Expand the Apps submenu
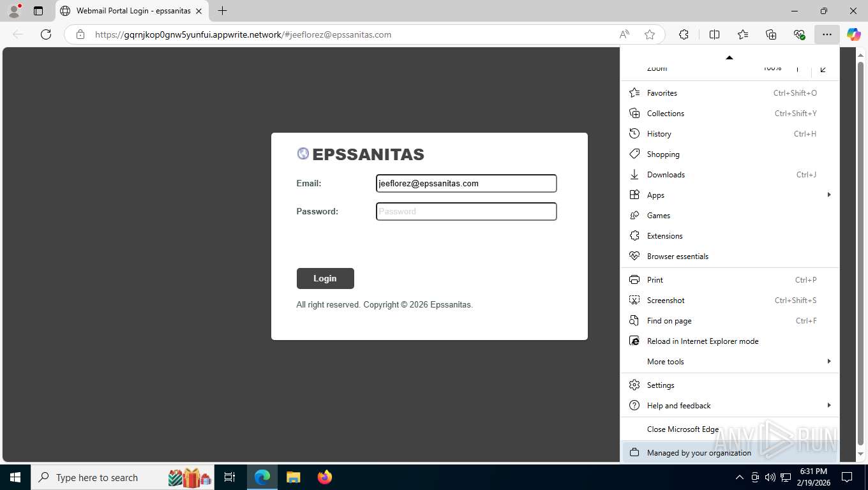The image size is (868, 490). (x=730, y=195)
